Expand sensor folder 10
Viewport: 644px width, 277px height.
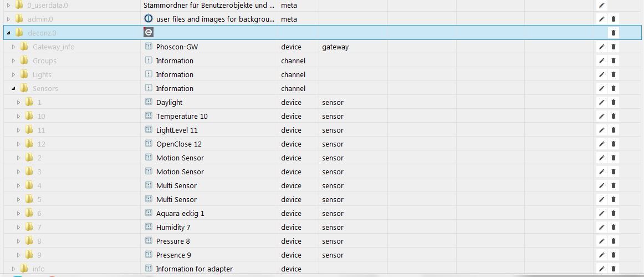(x=18, y=117)
